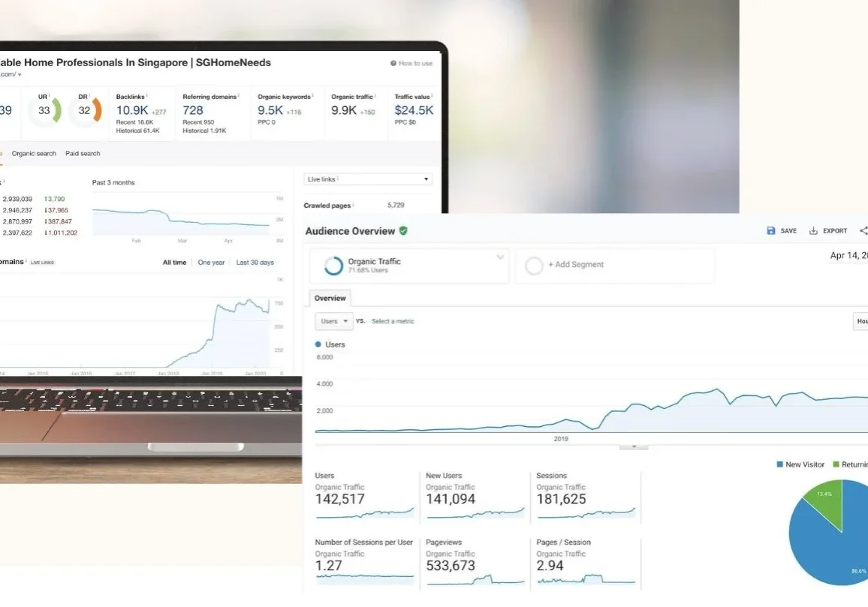
Task: Open the Users metric dropdown
Action: (x=334, y=321)
